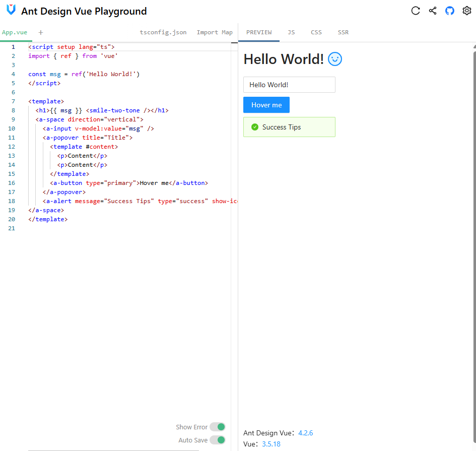Click the Ant Design Vue Playground title

(84, 11)
